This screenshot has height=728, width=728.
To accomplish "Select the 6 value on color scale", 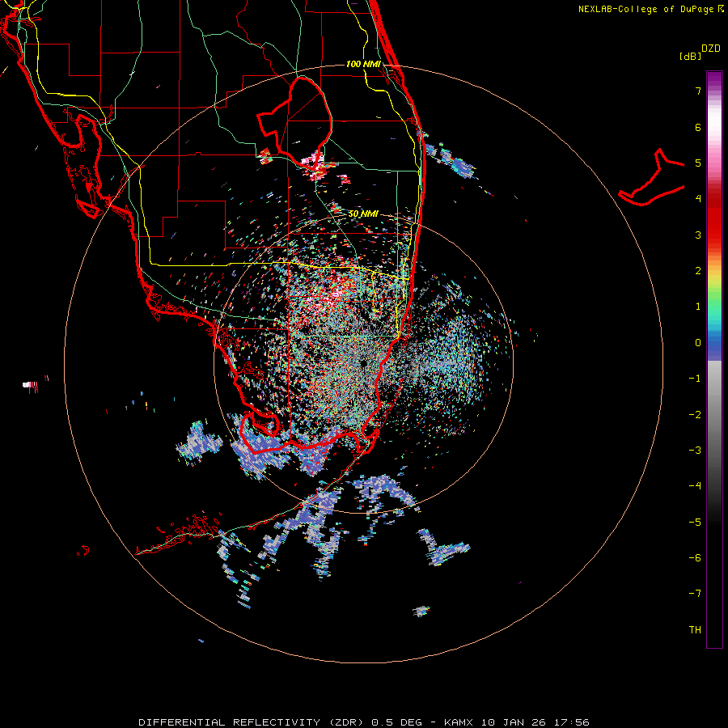I will tap(698, 127).
